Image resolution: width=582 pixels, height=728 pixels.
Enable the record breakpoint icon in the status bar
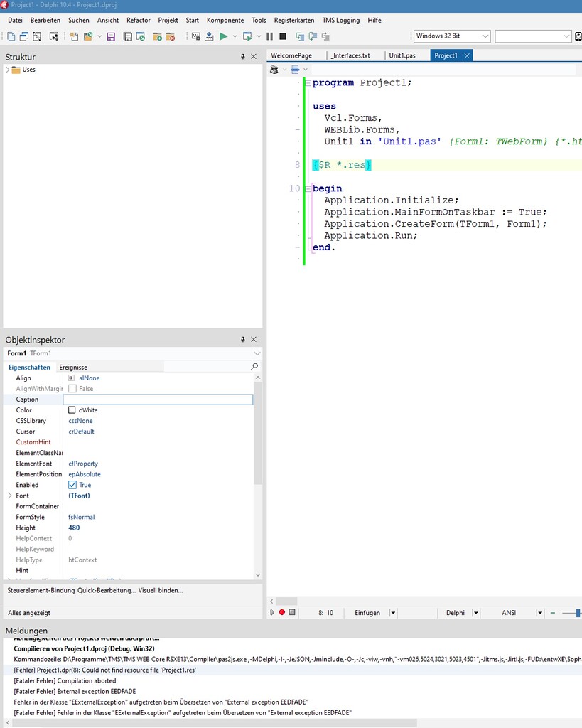click(281, 612)
